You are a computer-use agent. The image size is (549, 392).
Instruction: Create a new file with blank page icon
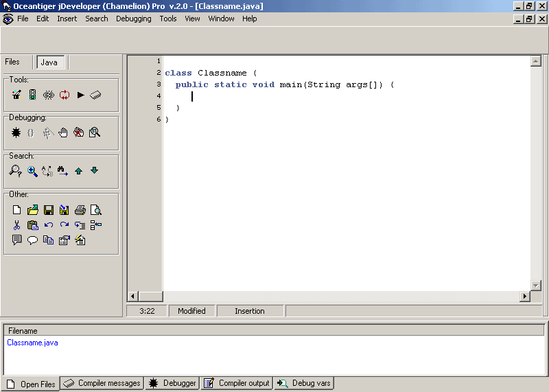[x=16, y=210]
